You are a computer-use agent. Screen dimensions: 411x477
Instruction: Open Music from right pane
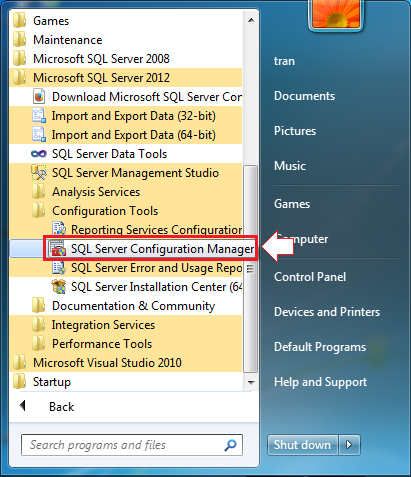coord(290,166)
